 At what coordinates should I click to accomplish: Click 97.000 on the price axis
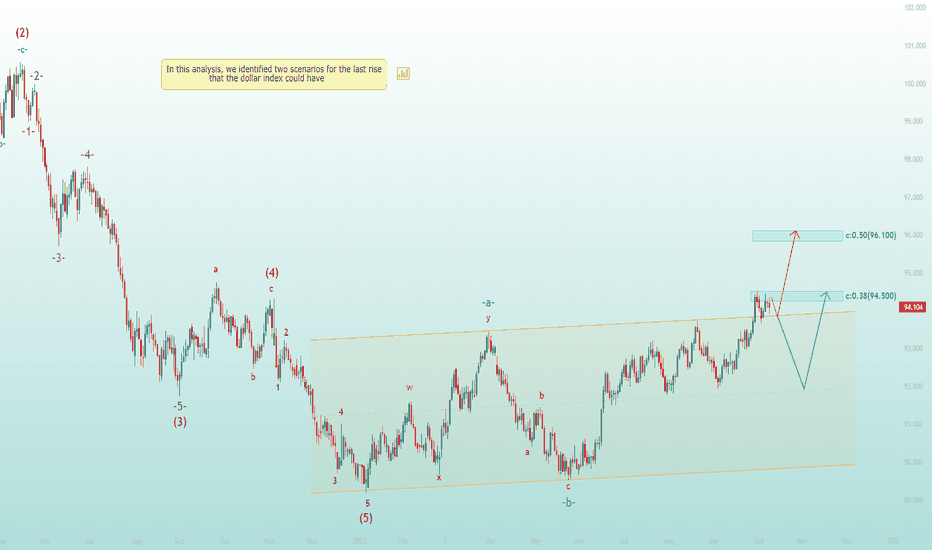[x=914, y=197]
